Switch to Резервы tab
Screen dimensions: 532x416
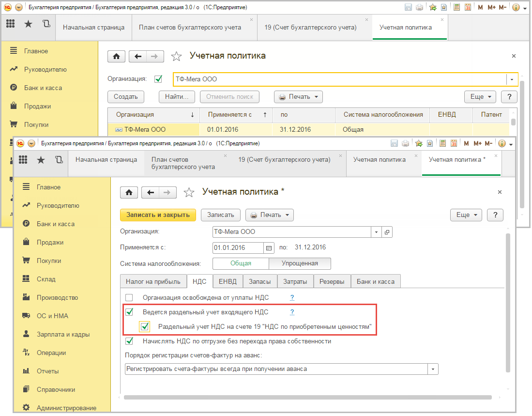[x=332, y=281]
